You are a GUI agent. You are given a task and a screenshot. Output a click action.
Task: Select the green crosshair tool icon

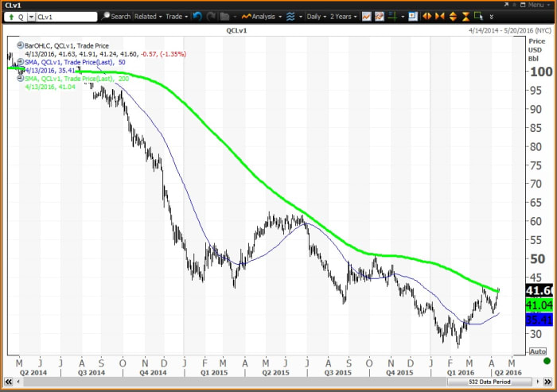pos(392,17)
